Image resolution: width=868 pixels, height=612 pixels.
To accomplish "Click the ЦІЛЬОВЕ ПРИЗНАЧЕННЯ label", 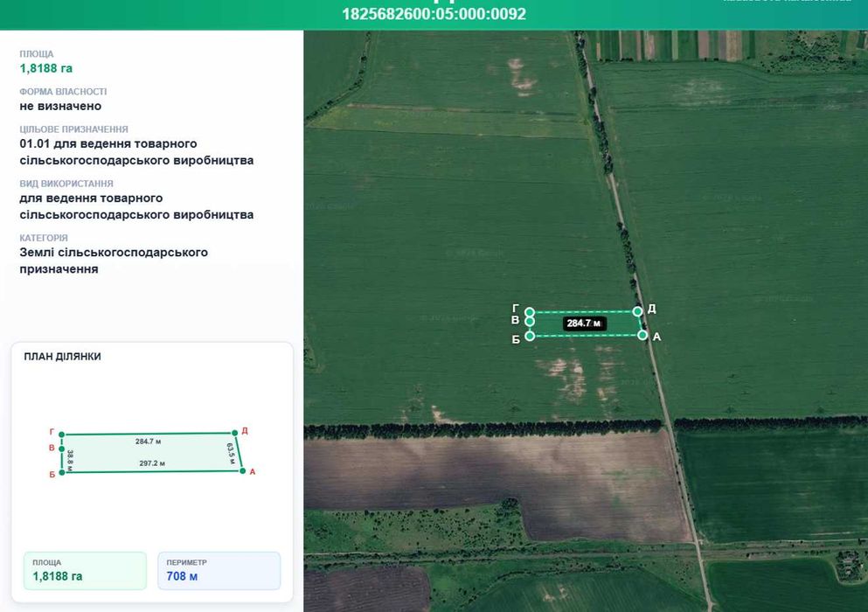I will [x=73, y=129].
